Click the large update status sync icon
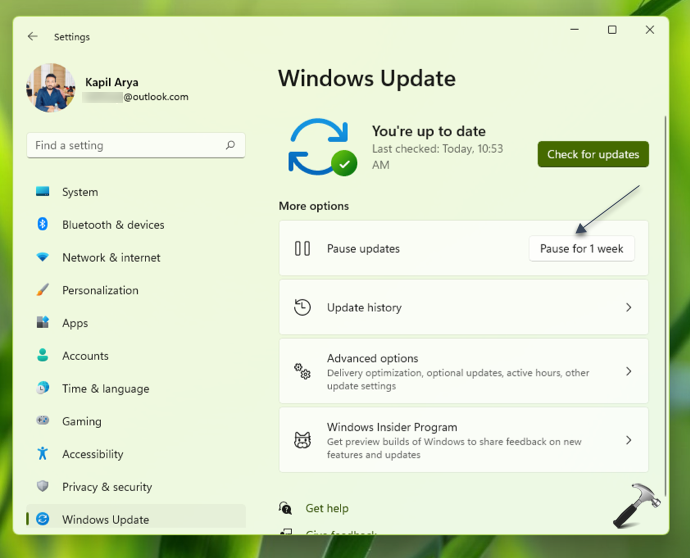This screenshot has height=558, width=690. (322, 147)
